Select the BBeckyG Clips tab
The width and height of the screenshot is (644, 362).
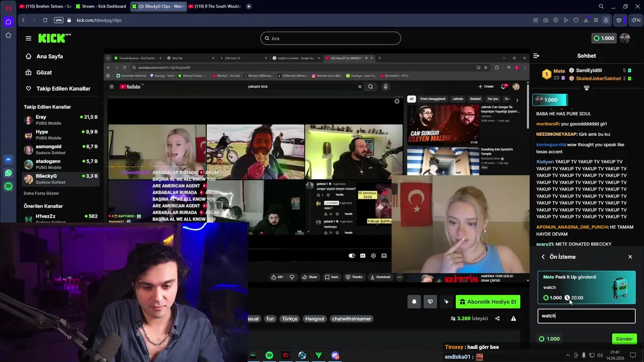click(158, 7)
